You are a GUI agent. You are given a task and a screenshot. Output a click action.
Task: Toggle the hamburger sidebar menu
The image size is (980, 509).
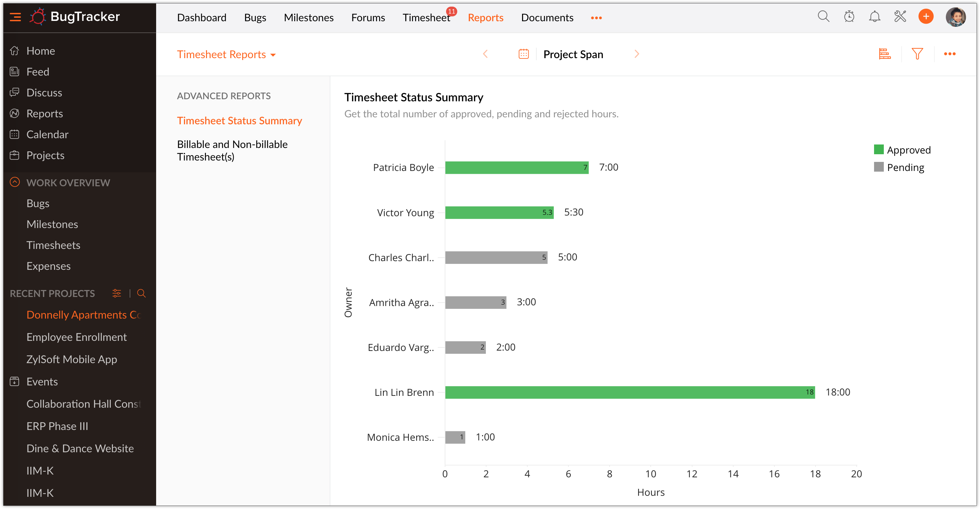(x=15, y=17)
